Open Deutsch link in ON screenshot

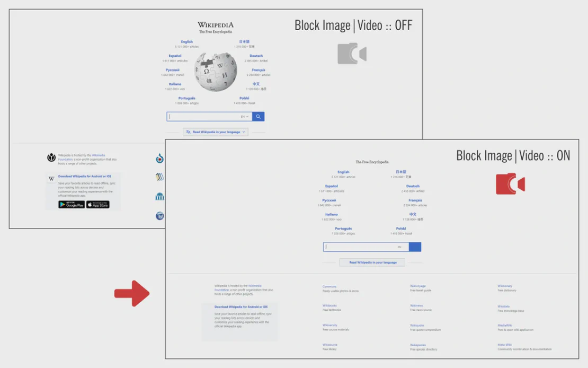[413, 186]
